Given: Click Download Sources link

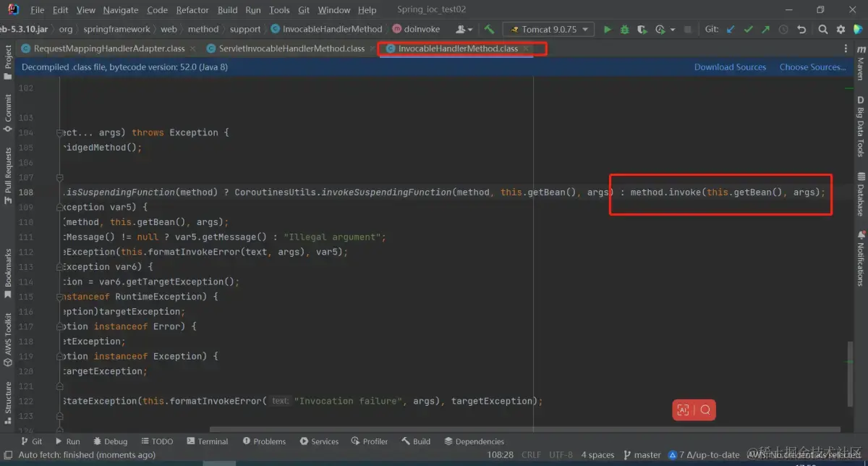Looking at the screenshot, I should [730, 67].
